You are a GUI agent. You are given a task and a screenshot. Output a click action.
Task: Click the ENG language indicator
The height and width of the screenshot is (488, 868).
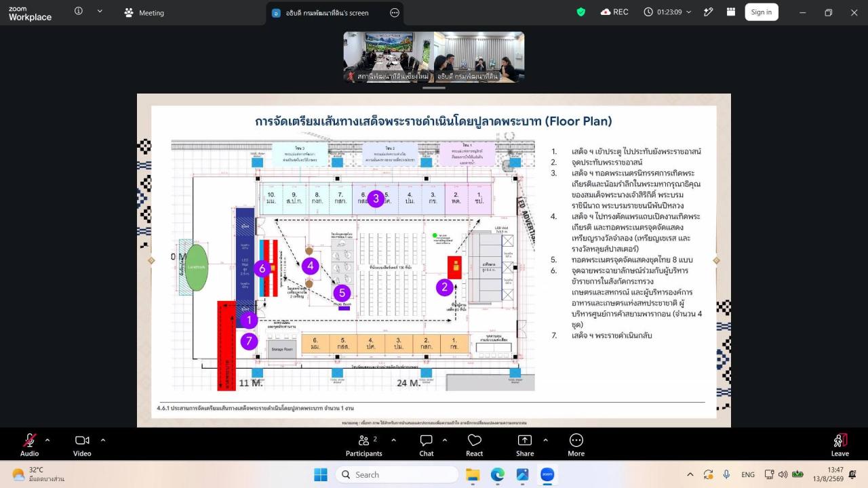748,474
